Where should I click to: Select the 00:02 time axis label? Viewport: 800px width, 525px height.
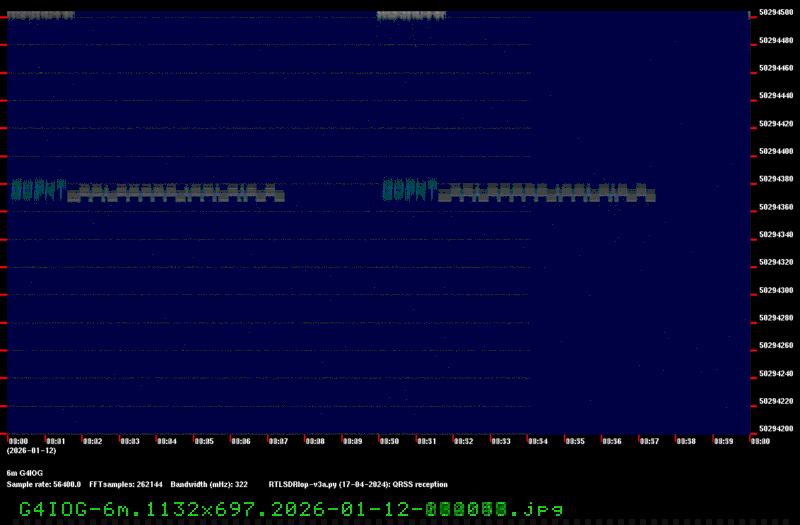[92, 441]
